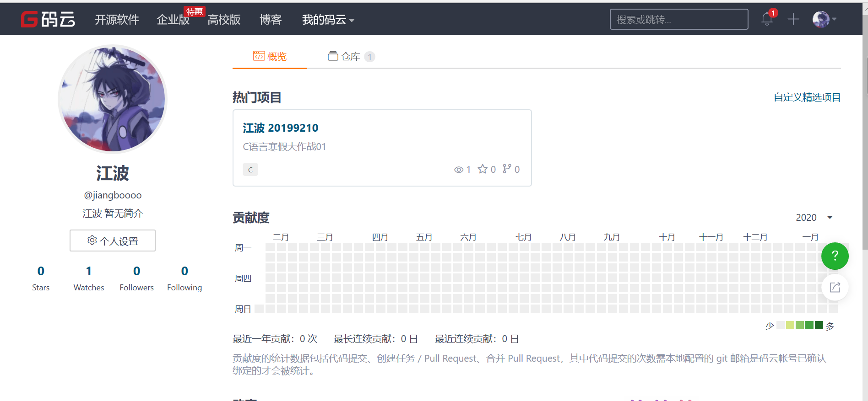Click the search or jump input field
Screen dimensions: 868x401
679,19
